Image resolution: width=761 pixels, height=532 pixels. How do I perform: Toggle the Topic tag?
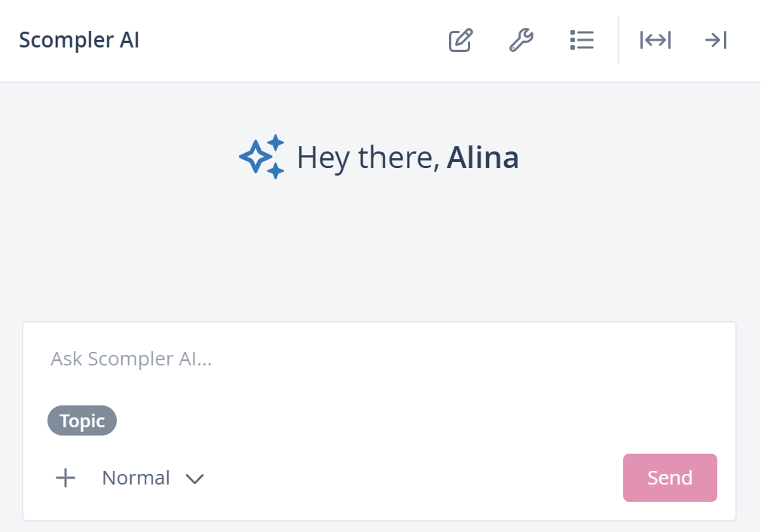click(x=82, y=420)
